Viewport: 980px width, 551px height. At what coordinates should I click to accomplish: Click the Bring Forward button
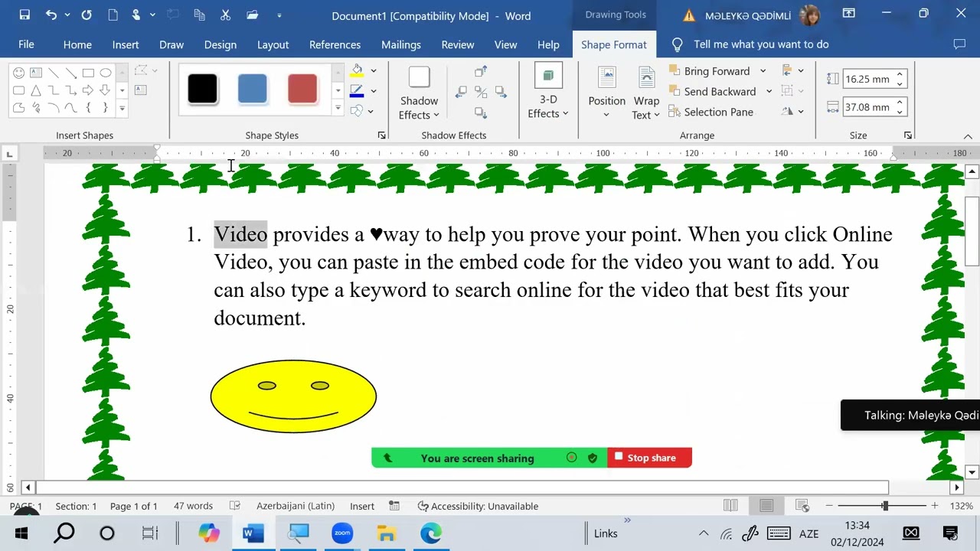[x=709, y=71]
